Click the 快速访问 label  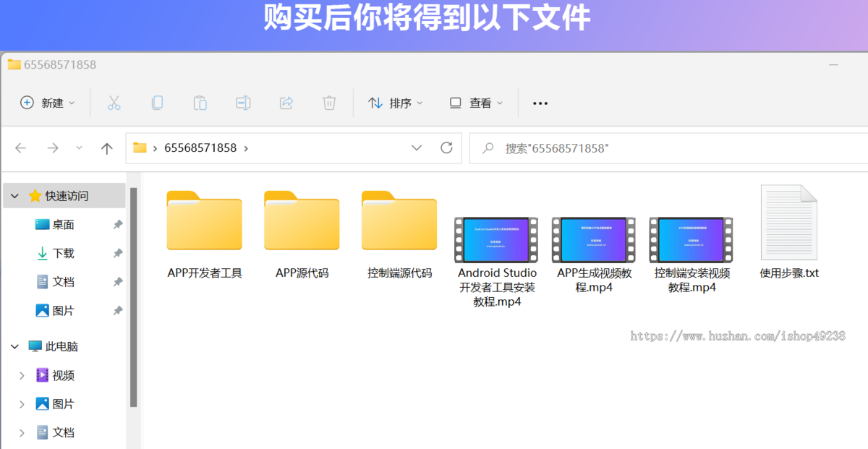click(67, 196)
